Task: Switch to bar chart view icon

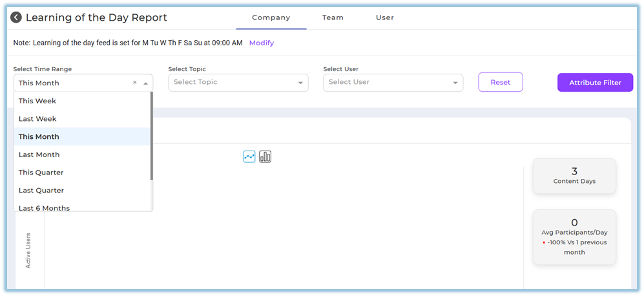Action: coord(265,157)
